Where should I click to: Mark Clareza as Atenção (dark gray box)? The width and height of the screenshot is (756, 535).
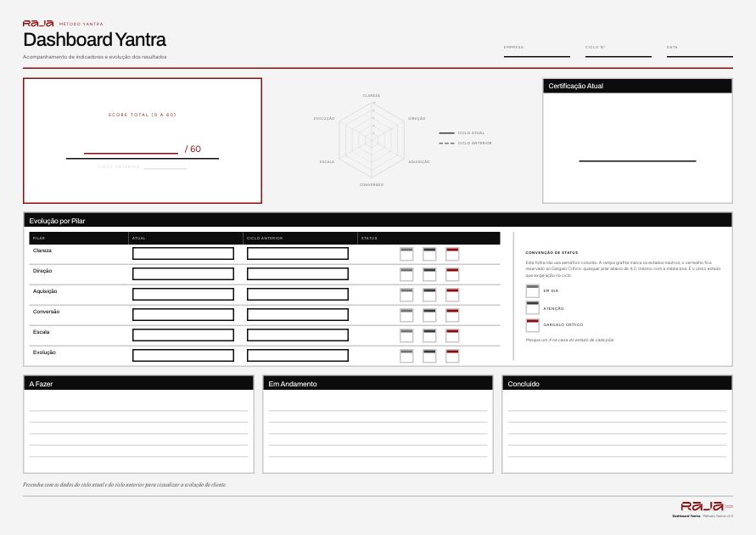429,254
